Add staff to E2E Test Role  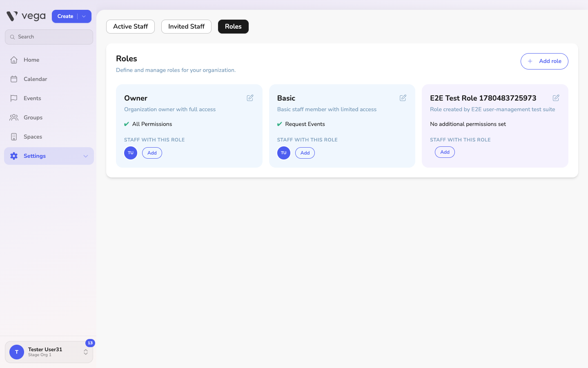click(445, 152)
